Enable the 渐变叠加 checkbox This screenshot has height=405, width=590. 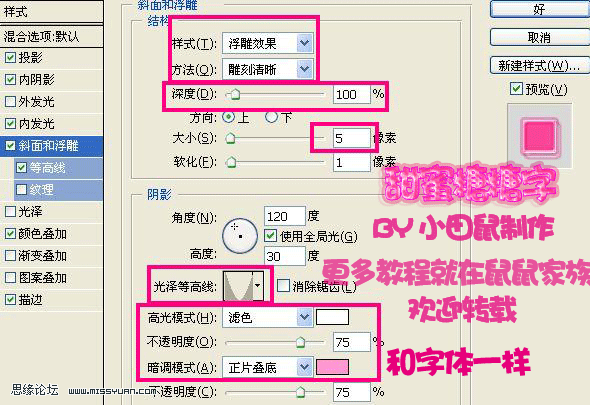[x=10, y=256]
